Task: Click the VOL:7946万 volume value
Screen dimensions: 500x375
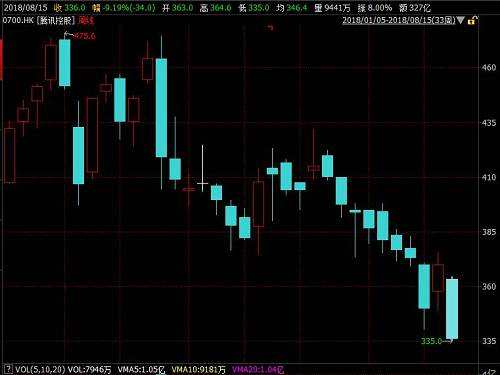Action: pyautogui.click(x=89, y=369)
